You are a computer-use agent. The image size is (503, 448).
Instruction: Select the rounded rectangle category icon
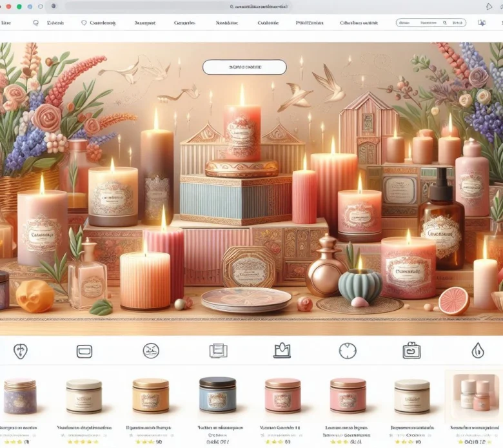click(84, 351)
